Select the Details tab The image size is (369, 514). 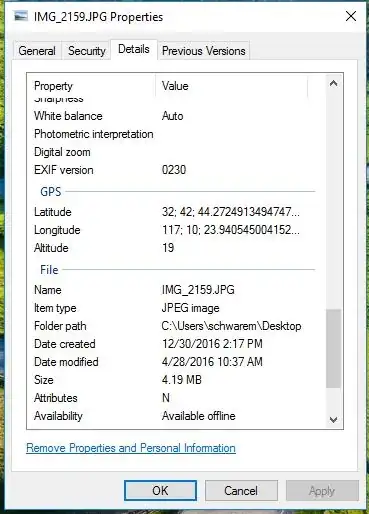coord(134,49)
